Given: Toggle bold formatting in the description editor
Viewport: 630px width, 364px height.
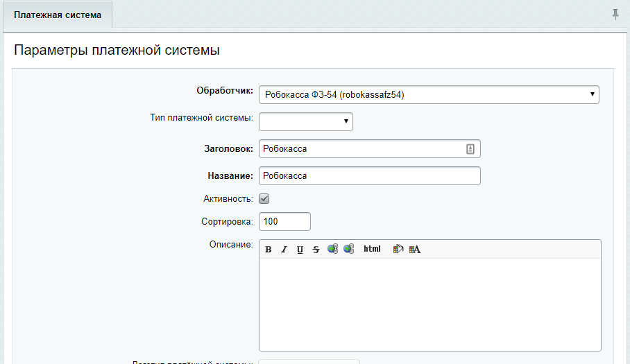Looking at the screenshot, I should tap(268, 250).
